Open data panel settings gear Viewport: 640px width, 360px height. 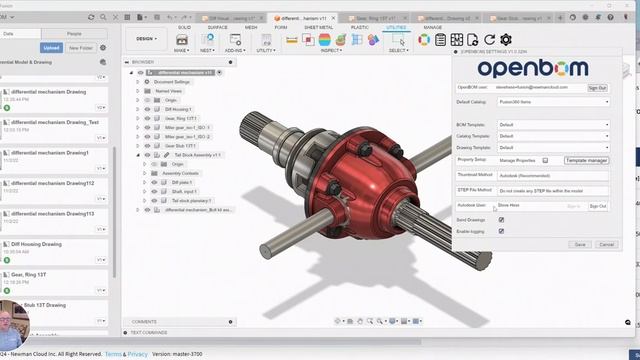[103, 48]
